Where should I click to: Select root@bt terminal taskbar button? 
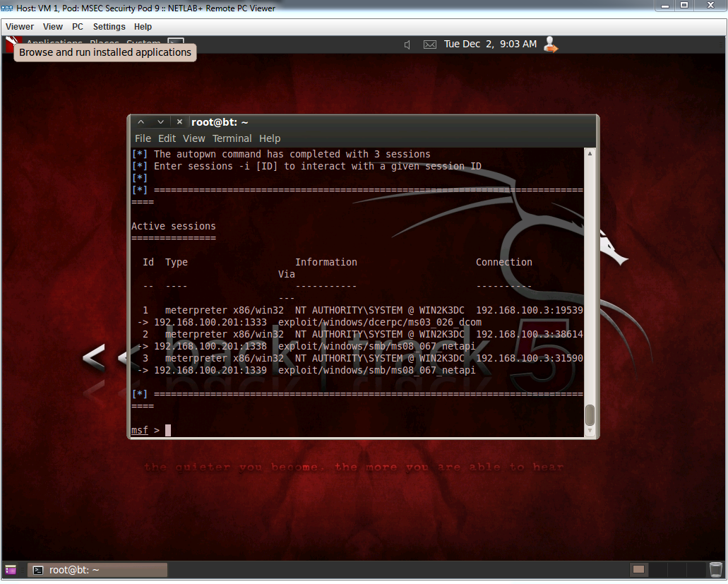click(x=97, y=570)
